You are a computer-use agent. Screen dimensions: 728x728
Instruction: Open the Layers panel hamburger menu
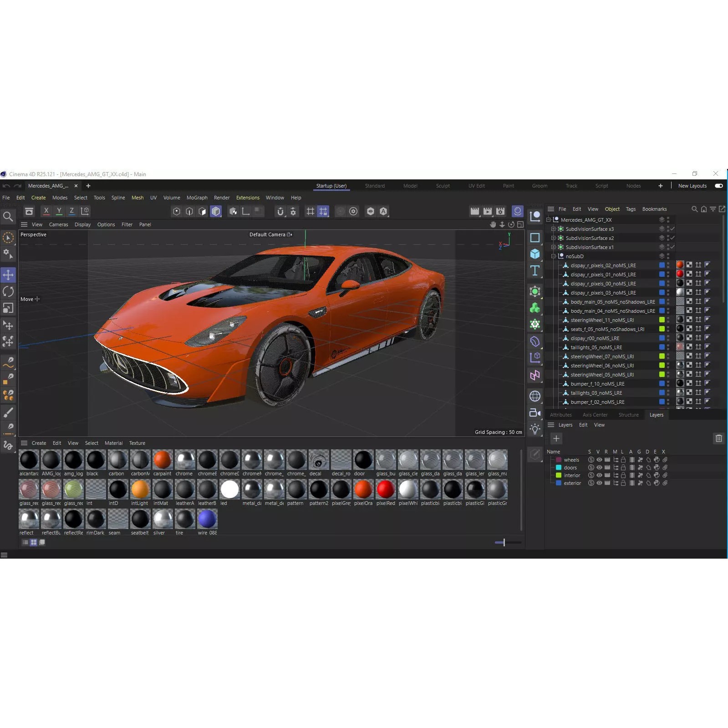click(x=551, y=425)
